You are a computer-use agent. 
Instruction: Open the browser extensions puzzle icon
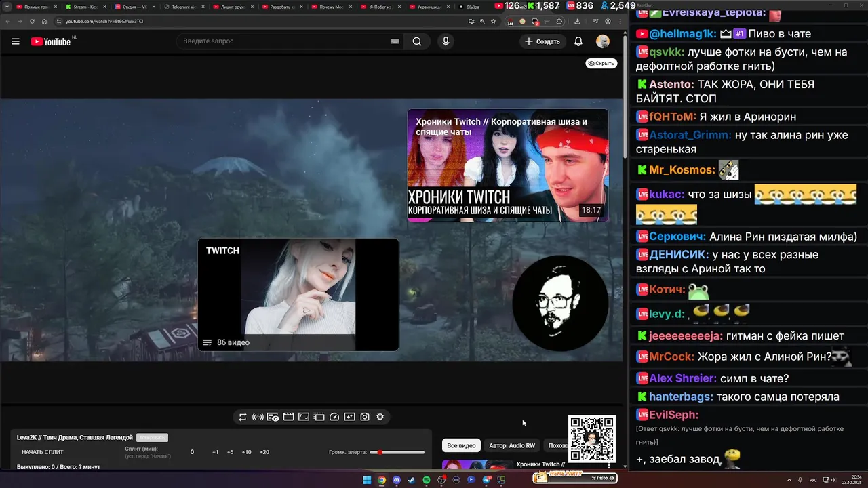(x=559, y=21)
